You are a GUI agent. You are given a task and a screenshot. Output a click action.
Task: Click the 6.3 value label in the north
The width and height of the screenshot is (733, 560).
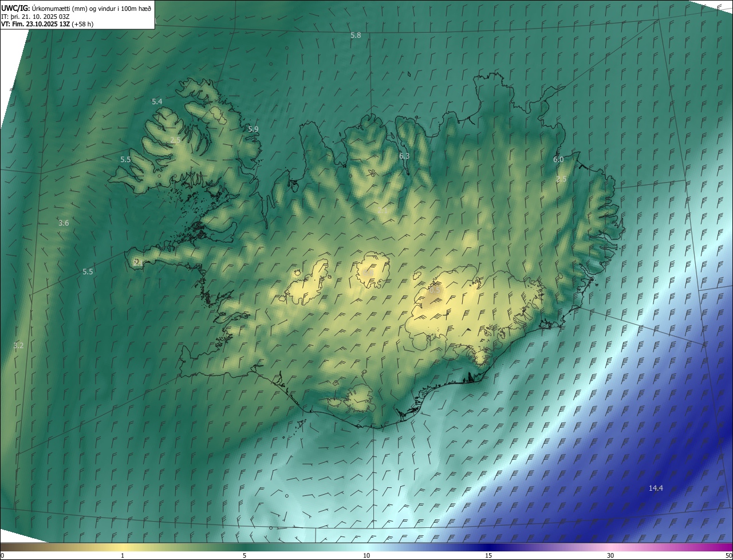point(404,156)
